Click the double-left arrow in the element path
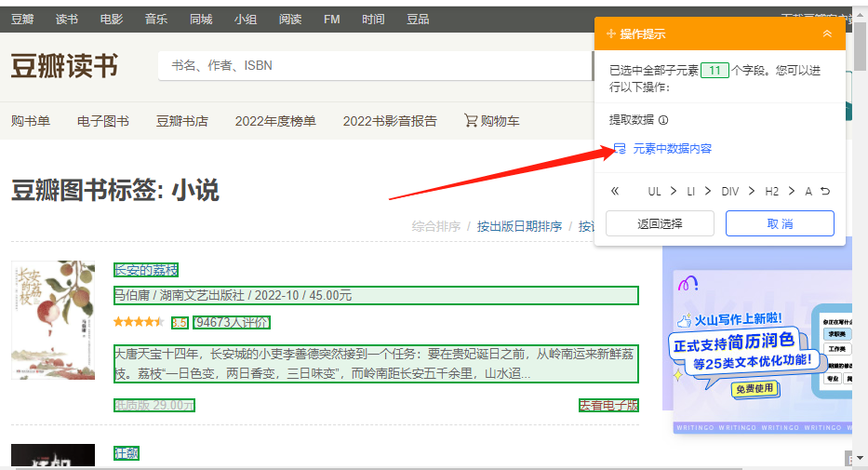Viewport: 868px width, 470px height. tap(614, 191)
